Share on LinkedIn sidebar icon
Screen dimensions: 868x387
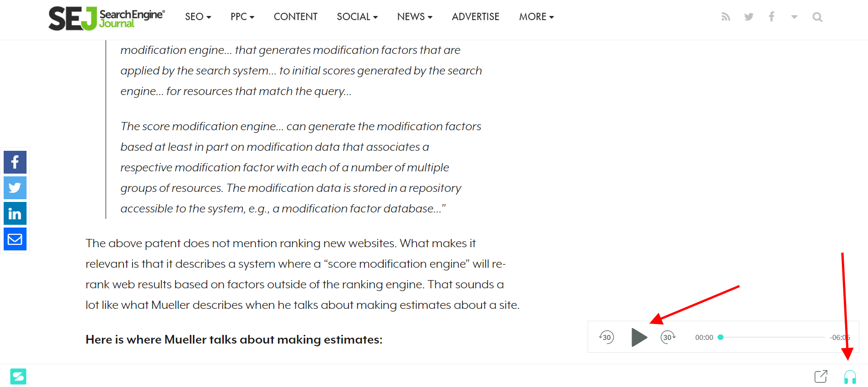[15, 213]
